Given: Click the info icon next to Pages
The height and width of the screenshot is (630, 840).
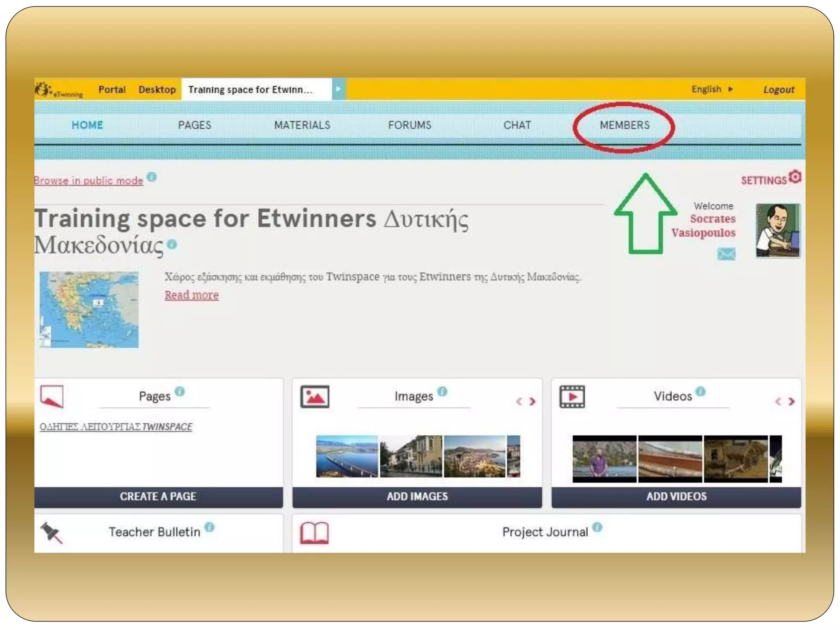Looking at the screenshot, I should [180, 391].
